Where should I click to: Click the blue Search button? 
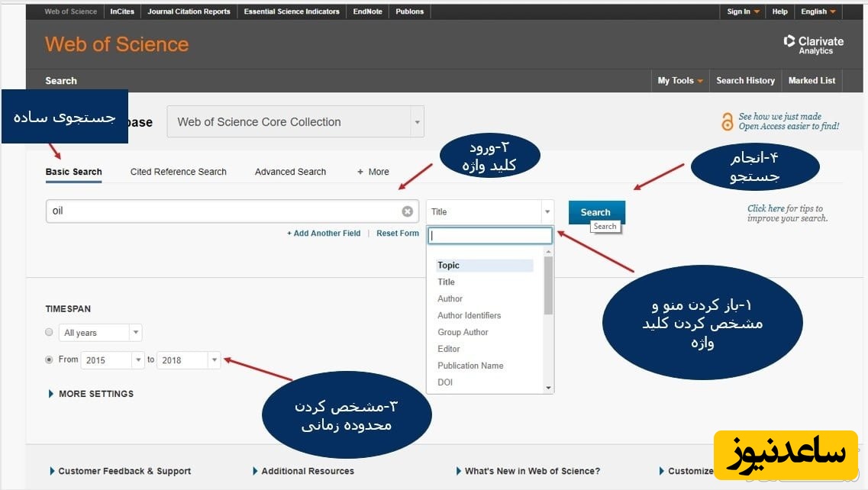pos(595,212)
